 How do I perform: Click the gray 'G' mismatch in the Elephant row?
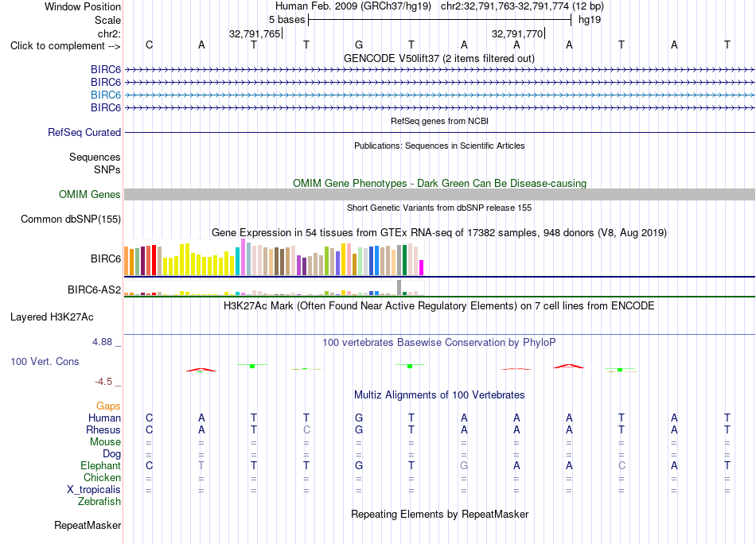pyautogui.click(x=464, y=465)
